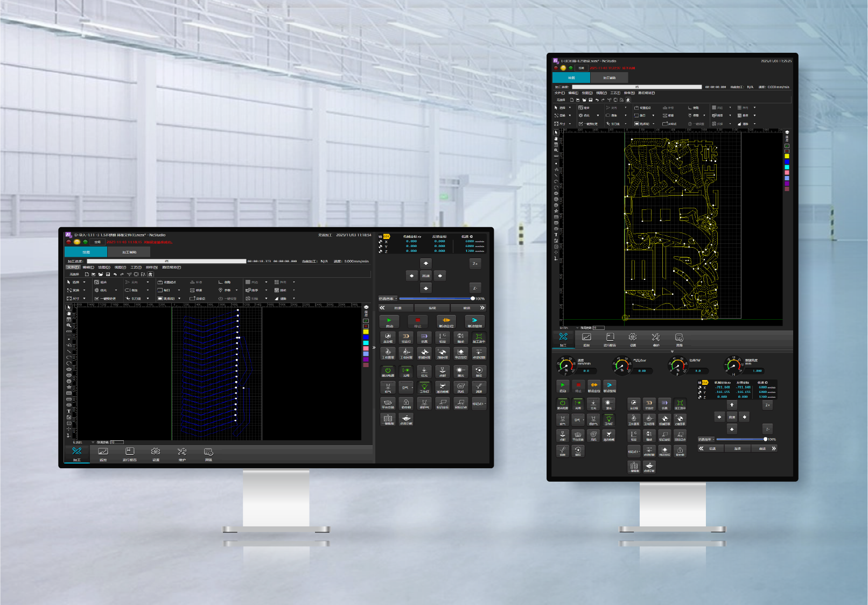
Task: Open 监控 monitoring icon on right monitor
Action: (586, 339)
